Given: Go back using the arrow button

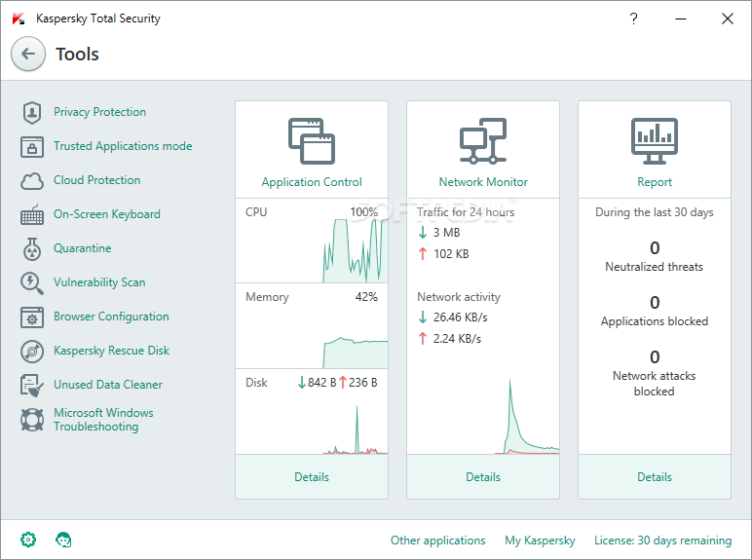Looking at the screenshot, I should click(28, 54).
